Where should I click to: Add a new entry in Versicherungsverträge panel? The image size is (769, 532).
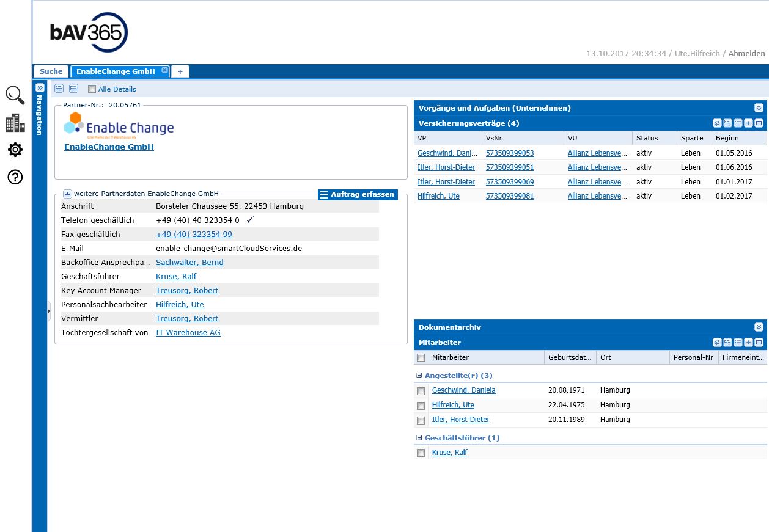748,123
